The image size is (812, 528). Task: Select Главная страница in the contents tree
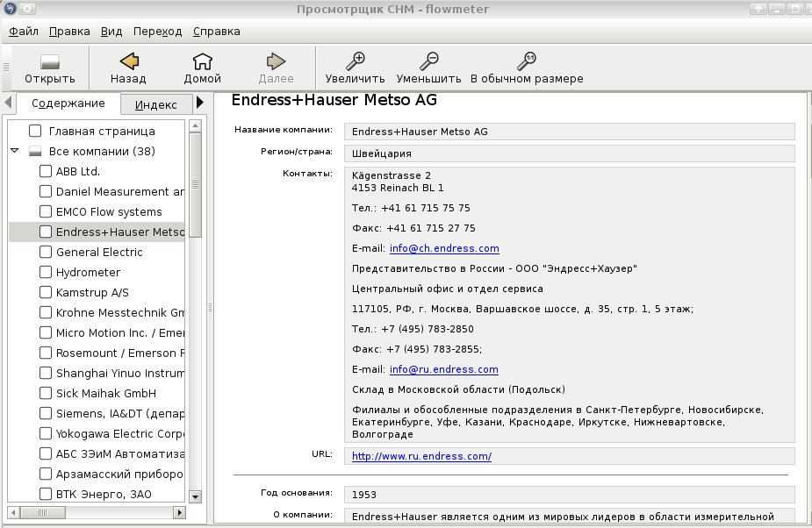coord(102,132)
